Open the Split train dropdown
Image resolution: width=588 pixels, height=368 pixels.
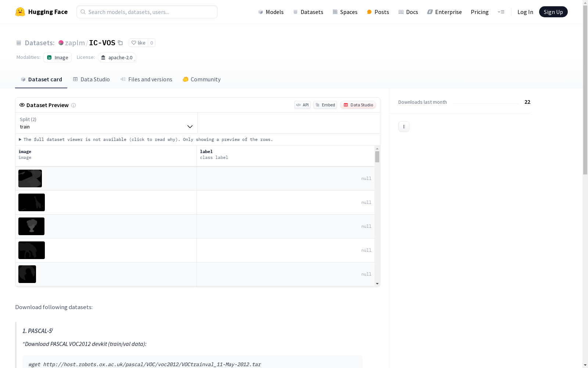tap(107, 123)
